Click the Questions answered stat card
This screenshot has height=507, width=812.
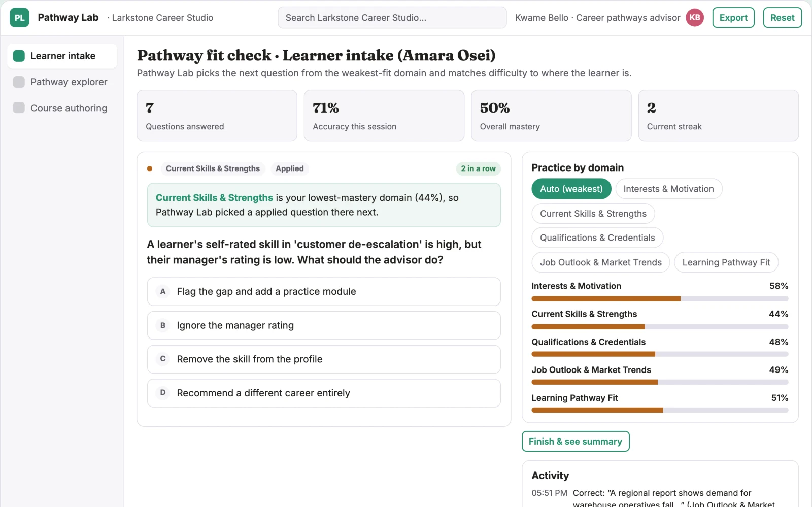(x=217, y=116)
